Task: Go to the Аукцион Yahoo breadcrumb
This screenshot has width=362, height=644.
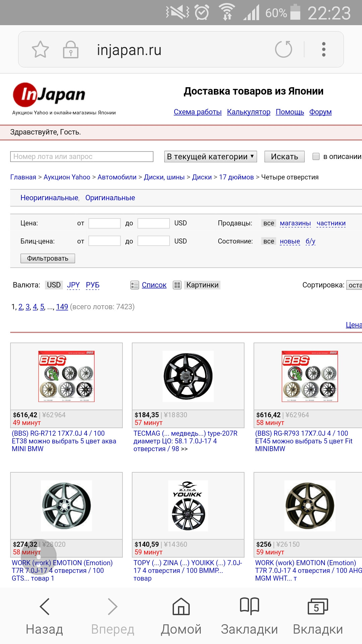Action: pos(67,177)
